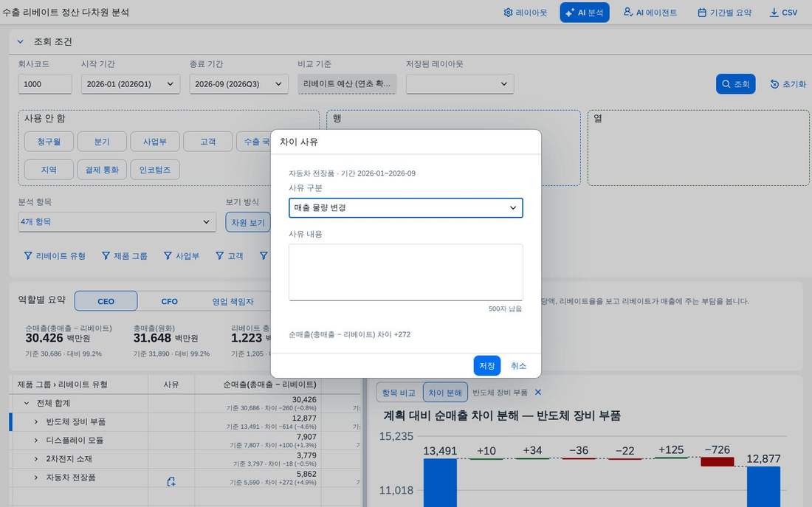Select the 인코텀즈 dimension chip

tap(155, 169)
